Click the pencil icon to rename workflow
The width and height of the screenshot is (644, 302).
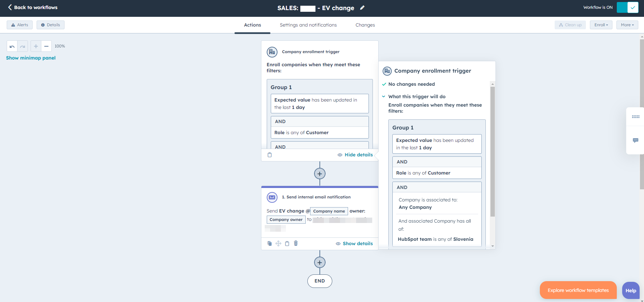click(x=362, y=8)
